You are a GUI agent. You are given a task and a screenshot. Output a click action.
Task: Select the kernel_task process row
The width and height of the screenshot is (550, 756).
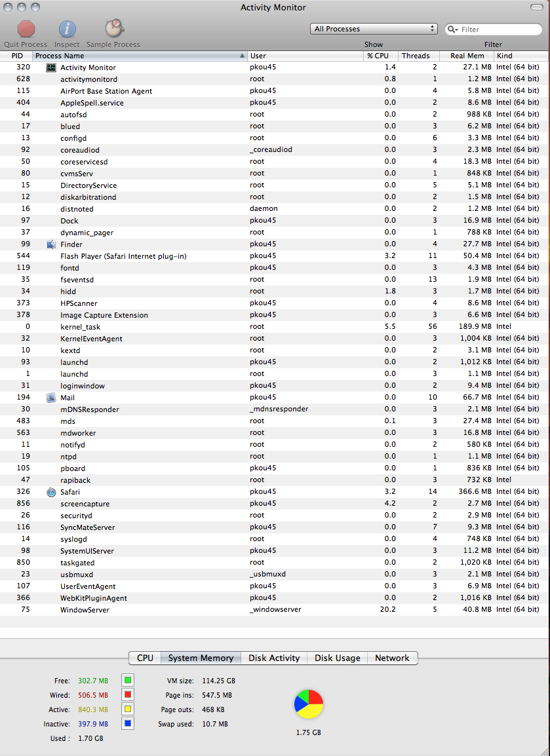point(274,327)
